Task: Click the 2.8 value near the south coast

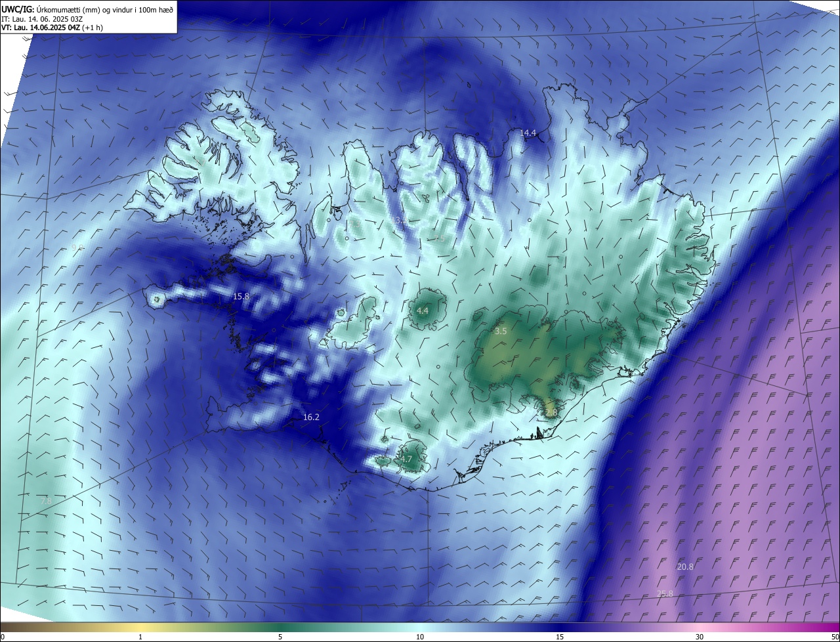Action: [x=551, y=412]
